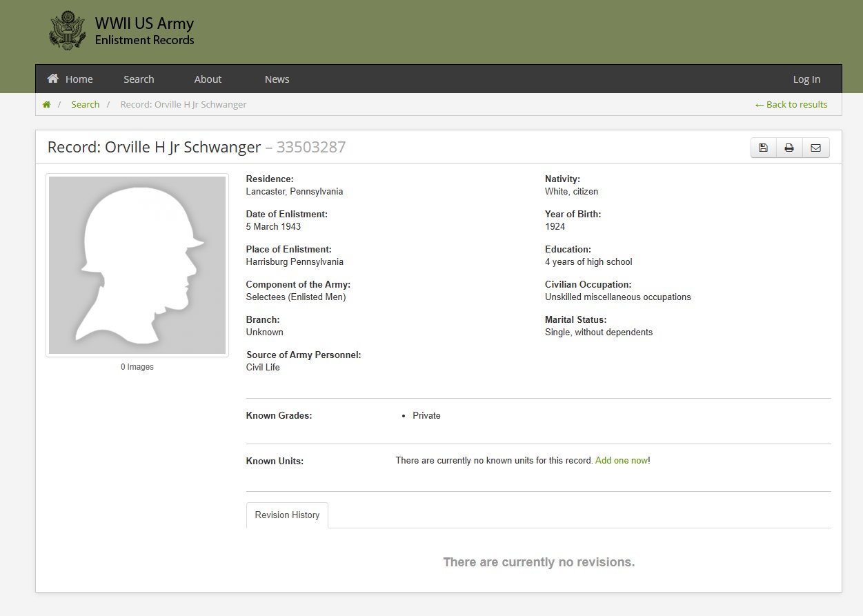This screenshot has height=616, width=863.
Task: Open the About page from the navbar
Action: (208, 79)
